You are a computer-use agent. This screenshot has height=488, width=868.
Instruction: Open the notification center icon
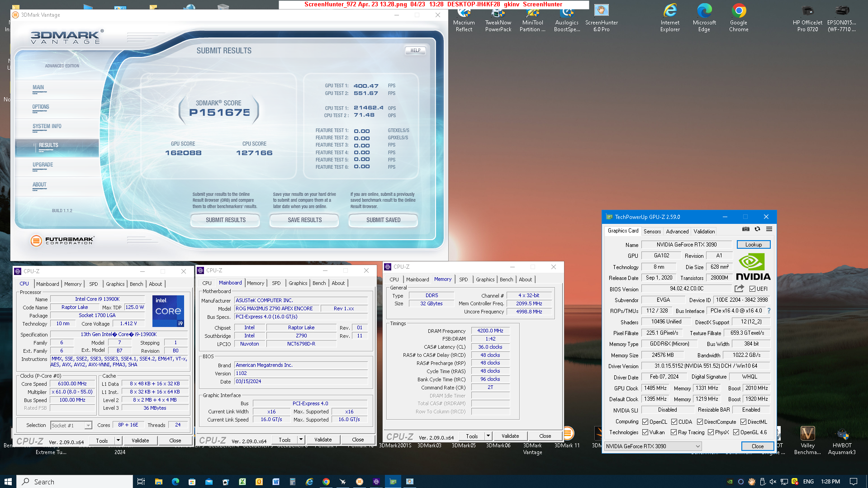click(x=854, y=482)
